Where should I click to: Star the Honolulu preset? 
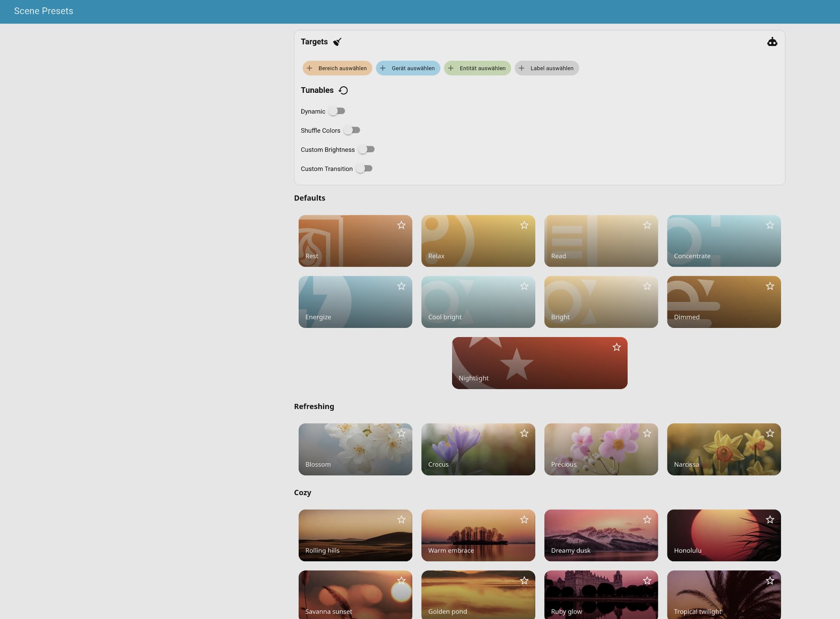tap(770, 520)
